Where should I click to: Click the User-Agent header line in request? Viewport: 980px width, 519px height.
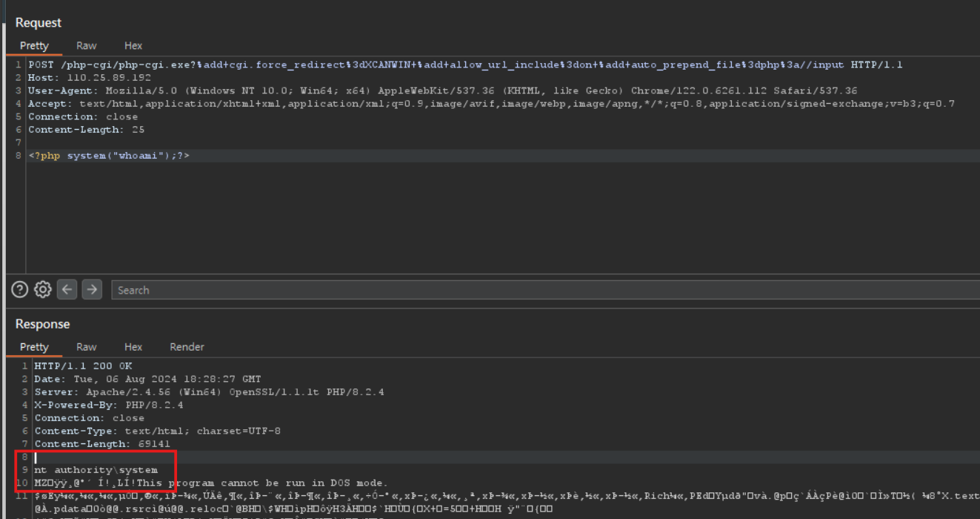pos(443,90)
